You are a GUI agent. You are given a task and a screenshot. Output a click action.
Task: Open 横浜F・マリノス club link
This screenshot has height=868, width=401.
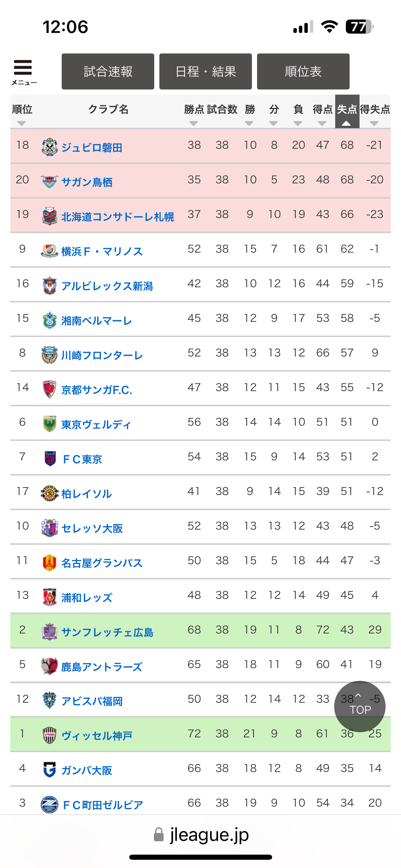pos(102,251)
